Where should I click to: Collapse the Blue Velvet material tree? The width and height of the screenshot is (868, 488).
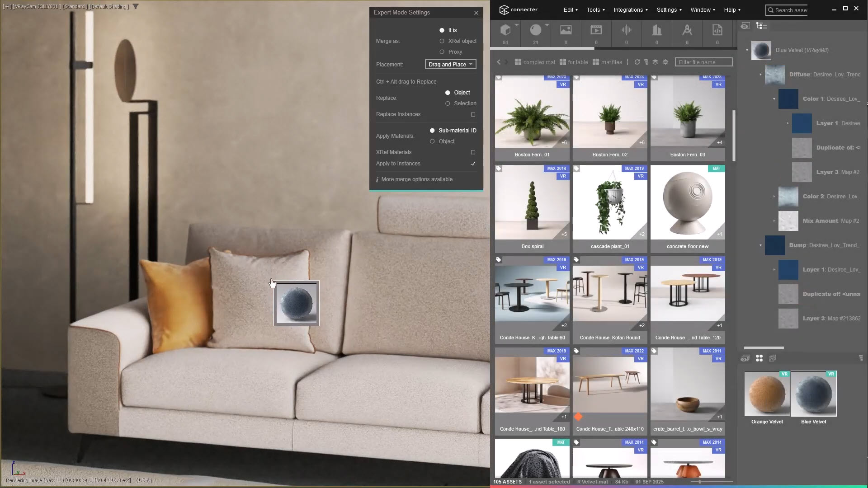747,50
